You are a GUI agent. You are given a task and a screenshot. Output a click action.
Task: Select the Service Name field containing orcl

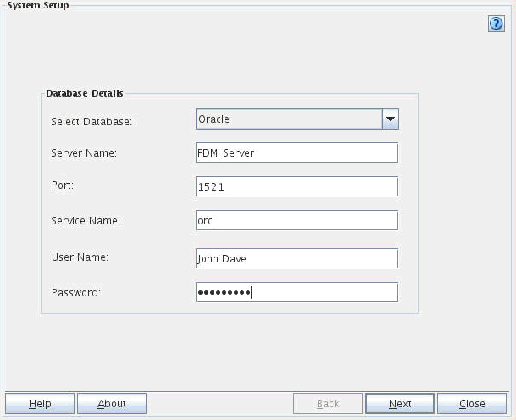[297, 220]
